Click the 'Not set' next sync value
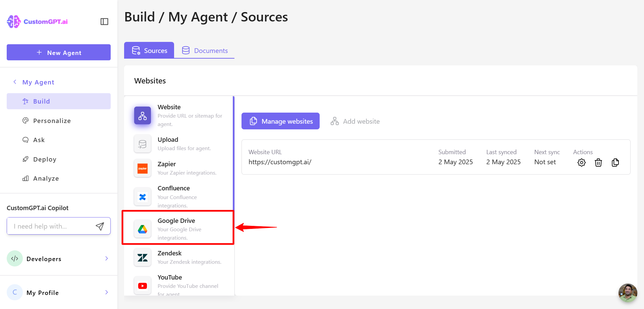 [x=545, y=162]
